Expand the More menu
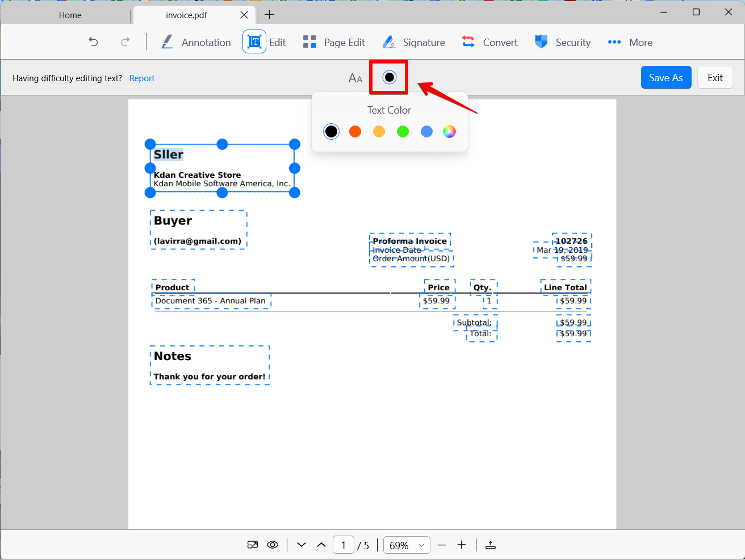The height and width of the screenshot is (560, 745). tap(630, 43)
